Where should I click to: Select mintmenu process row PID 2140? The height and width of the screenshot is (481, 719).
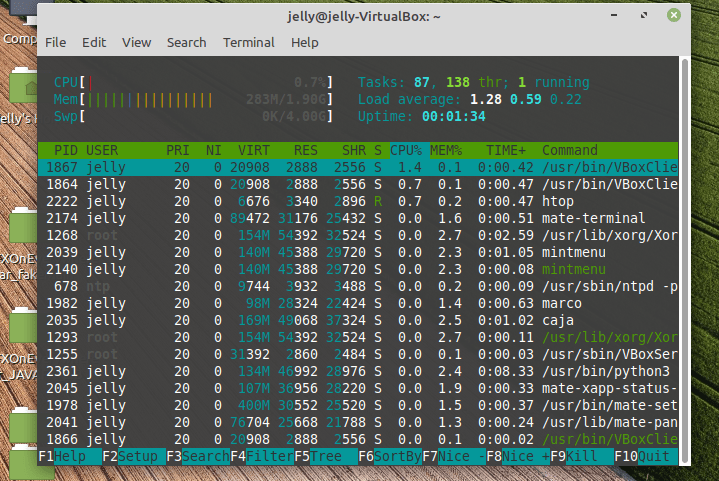pos(358,269)
